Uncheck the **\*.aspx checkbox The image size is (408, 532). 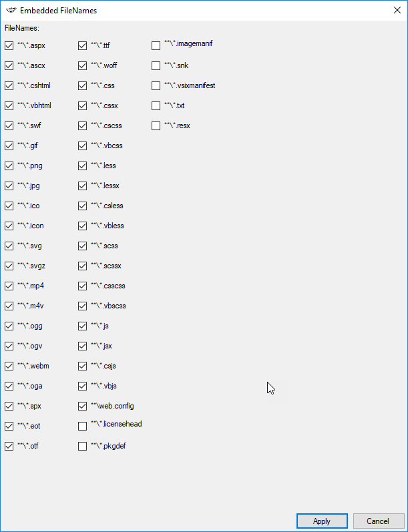(9, 46)
